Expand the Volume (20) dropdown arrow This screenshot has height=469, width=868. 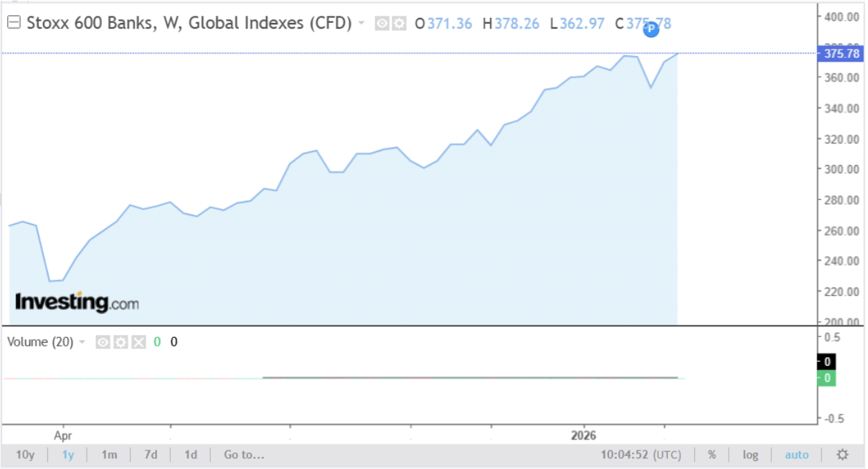82,342
